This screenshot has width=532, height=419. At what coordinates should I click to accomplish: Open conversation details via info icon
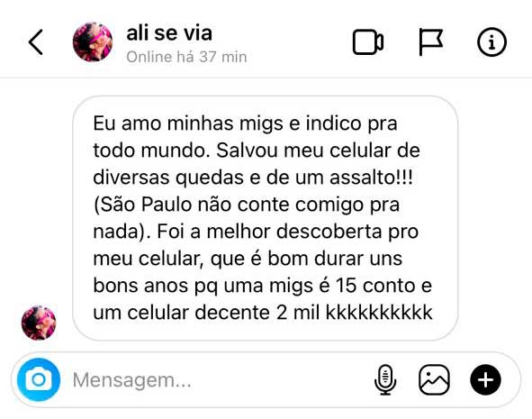click(x=491, y=42)
